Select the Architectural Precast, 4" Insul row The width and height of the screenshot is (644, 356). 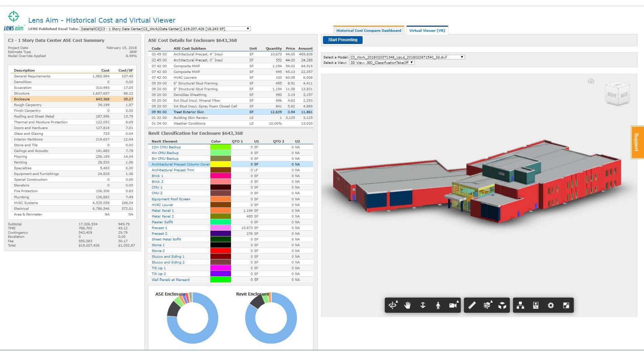231,54
